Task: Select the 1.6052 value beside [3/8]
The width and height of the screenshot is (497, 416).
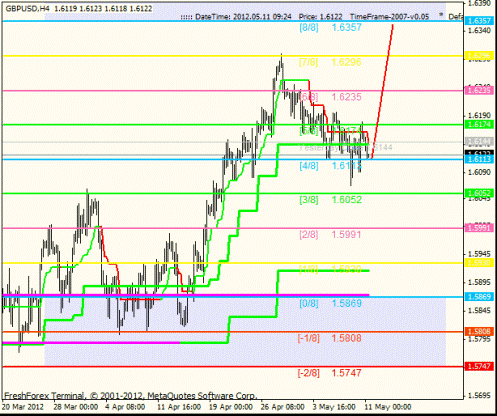Action: coord(347,200)
